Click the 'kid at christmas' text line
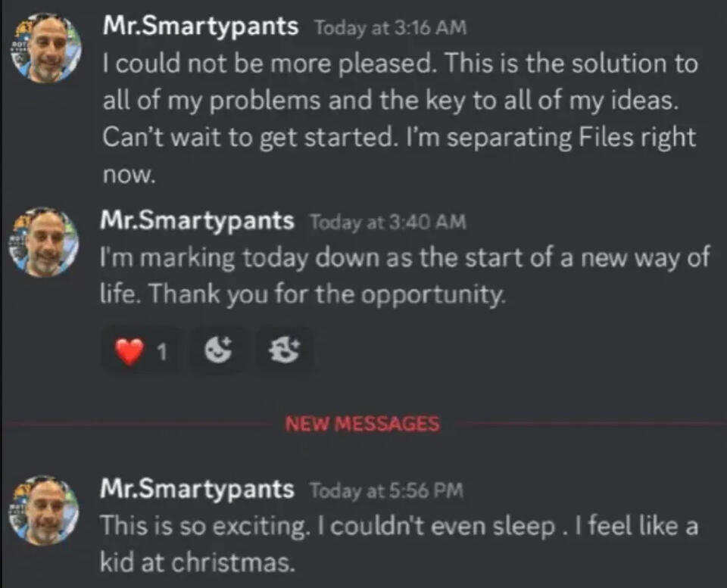This screenshot has height=588, width=727. 198,562
